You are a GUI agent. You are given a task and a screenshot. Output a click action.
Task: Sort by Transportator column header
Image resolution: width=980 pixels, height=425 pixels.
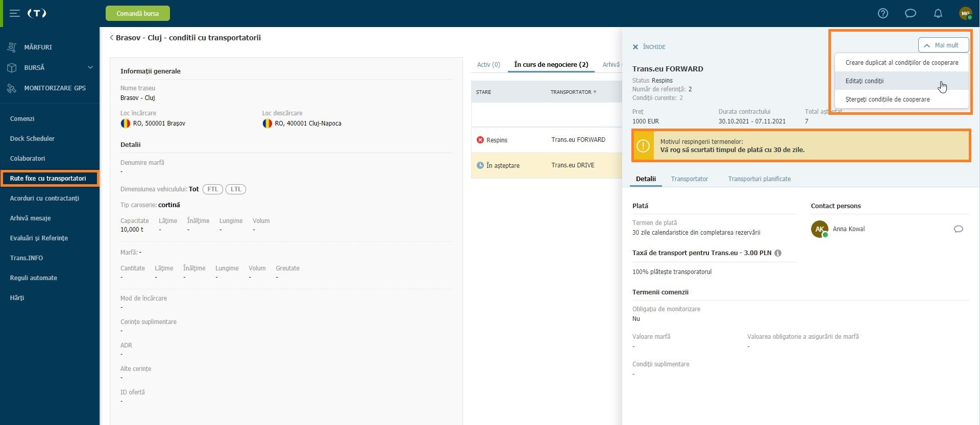click(573, 92)
